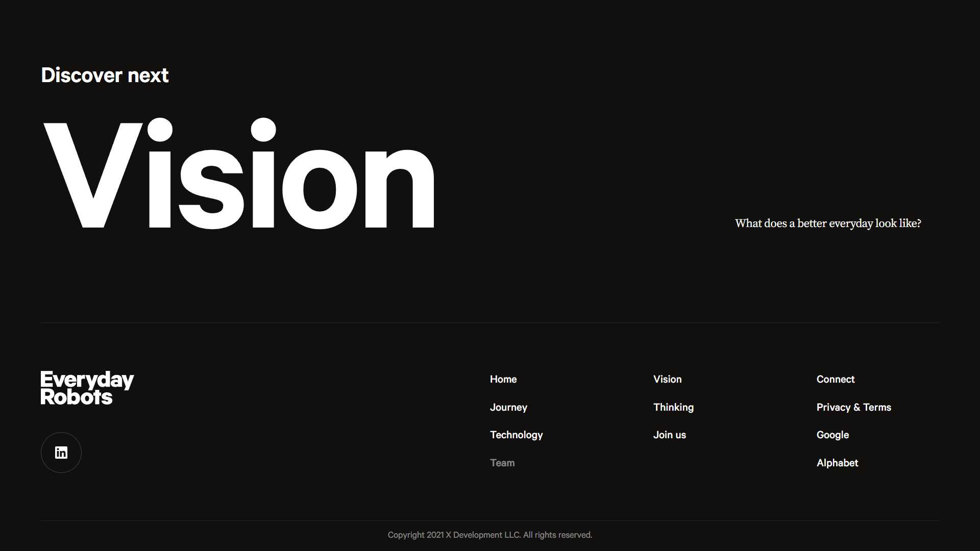Select the greyed Team footer link
Image resolution: width=980 pixels, height=551 pixels.
click(502, 463)
